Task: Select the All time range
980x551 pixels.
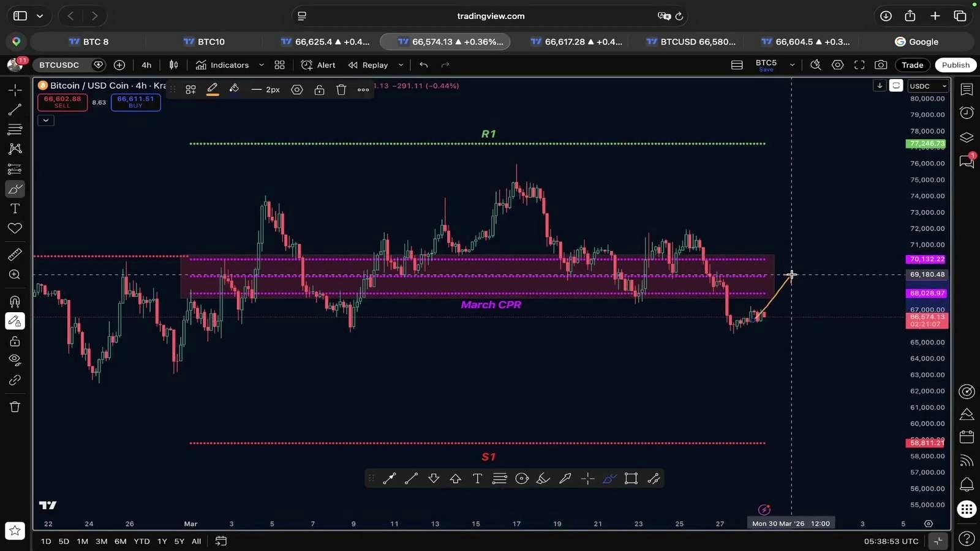Action: point(196,541)
